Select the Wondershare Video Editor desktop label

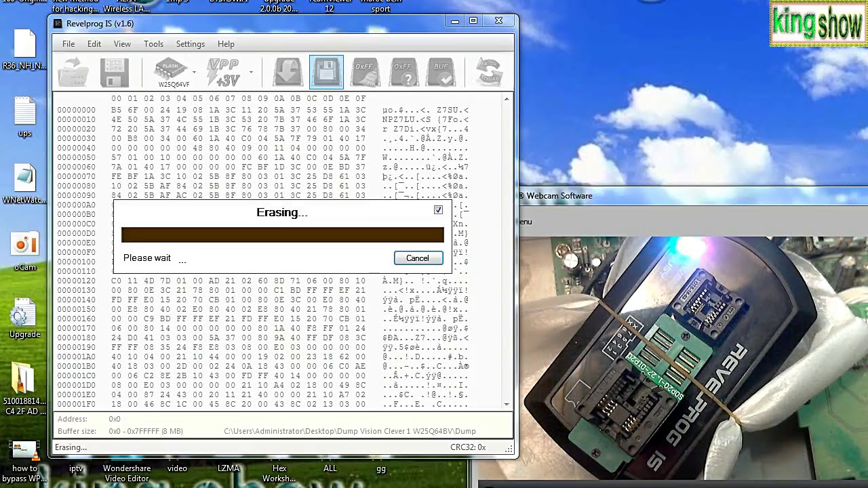click(127, 473)
